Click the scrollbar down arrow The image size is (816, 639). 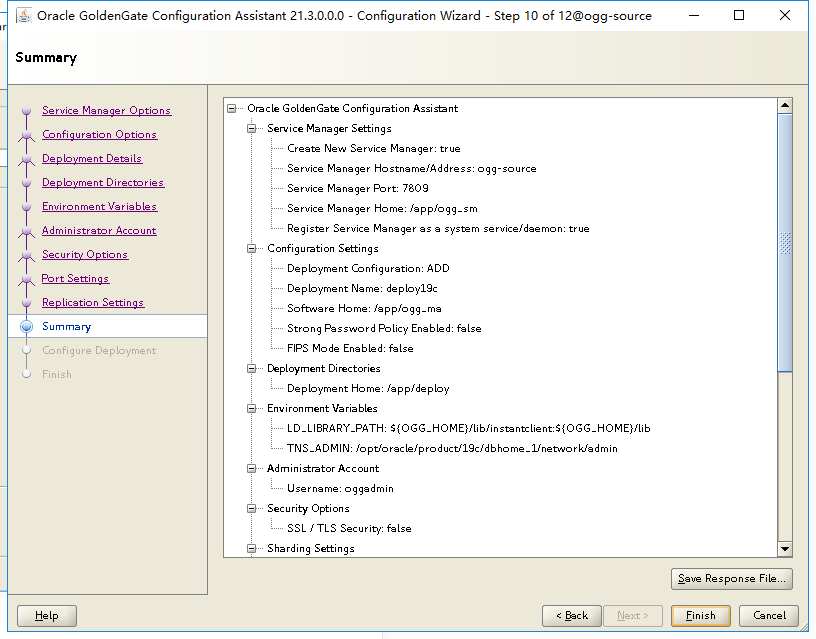click(785, 548)
